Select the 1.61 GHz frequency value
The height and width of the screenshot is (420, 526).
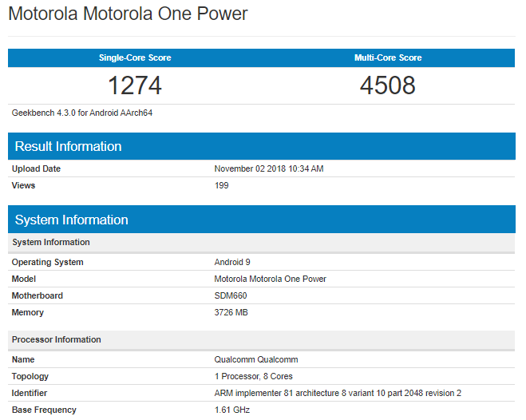[x=231, y=410]
